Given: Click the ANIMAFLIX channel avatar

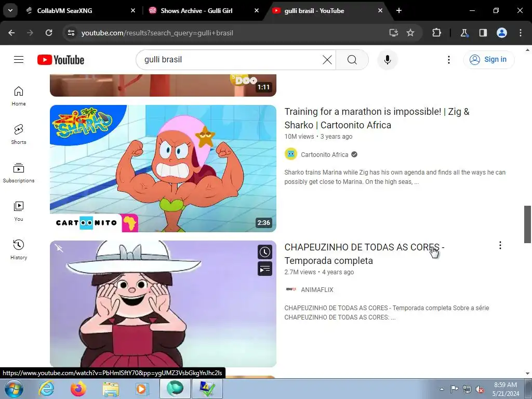Looking at the screenshot, I should pos(291,289).
